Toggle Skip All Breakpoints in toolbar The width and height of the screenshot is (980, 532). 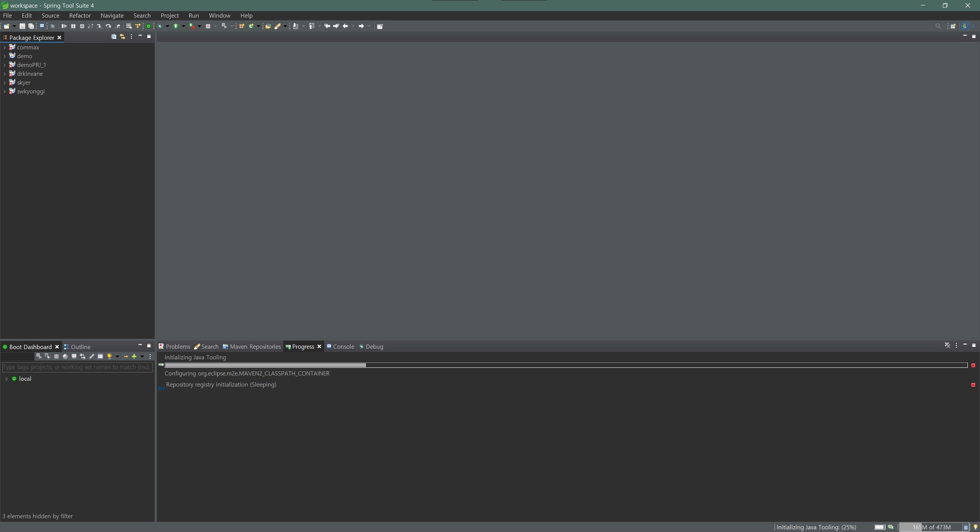click(53, 26)
